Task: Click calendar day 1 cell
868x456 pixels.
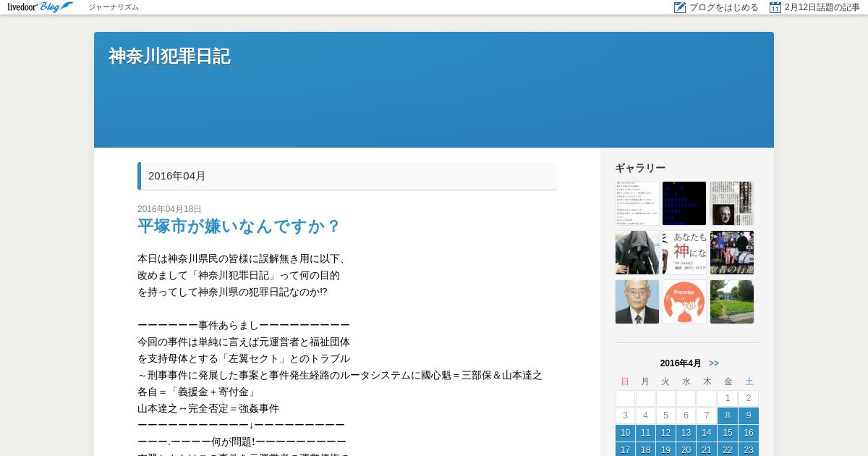Action: [728, 398]
